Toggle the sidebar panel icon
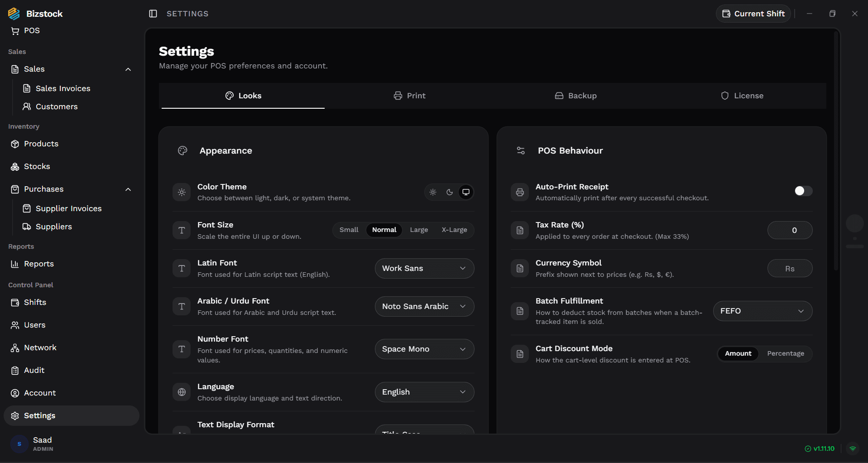 click(x=153, y=14)
